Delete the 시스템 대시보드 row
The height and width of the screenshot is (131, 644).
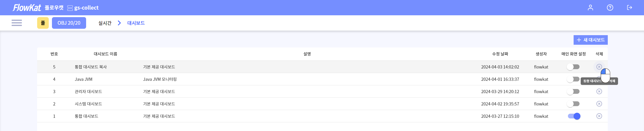(599, 104)
